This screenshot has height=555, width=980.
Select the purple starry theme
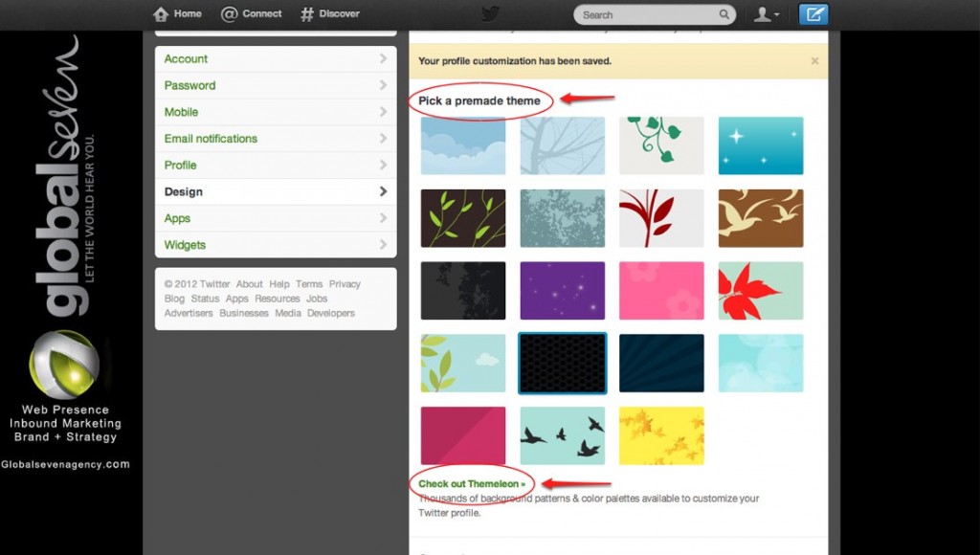[x=562, y=290]
